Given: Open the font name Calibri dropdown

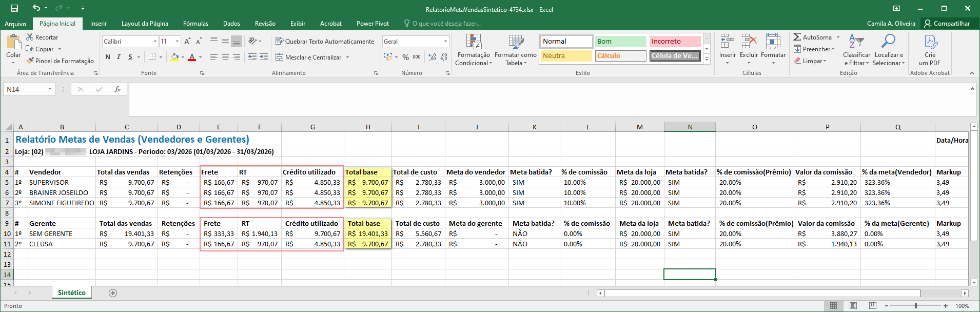Looking at the screenshot, I should (x=155, y=41).
